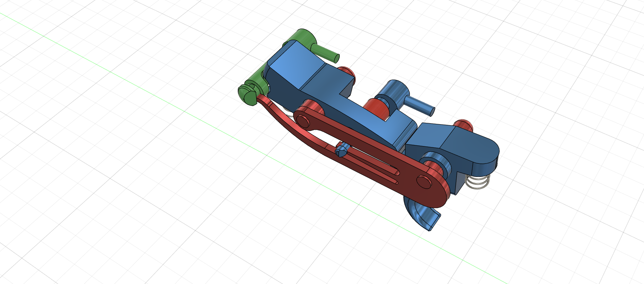Click the thin blue rod extending from middle knob
The image size is (644, 284).
419,105
